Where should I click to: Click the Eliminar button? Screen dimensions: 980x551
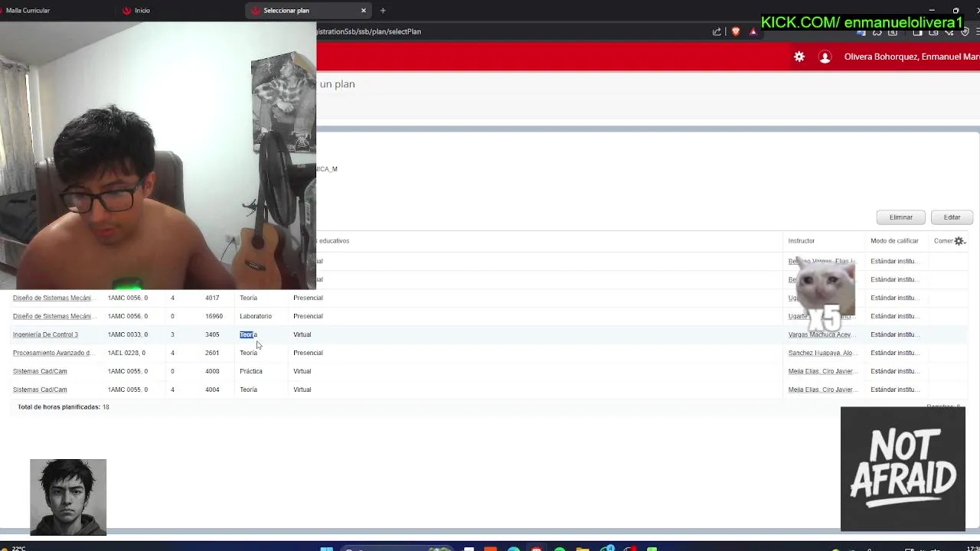[901, 217]
